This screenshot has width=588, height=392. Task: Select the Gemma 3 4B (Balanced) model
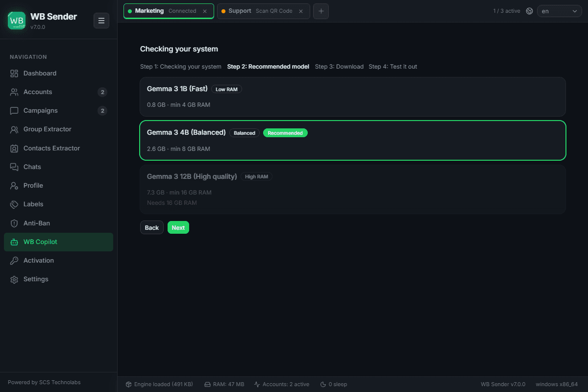pyautogui.click(x=353, y=140)
